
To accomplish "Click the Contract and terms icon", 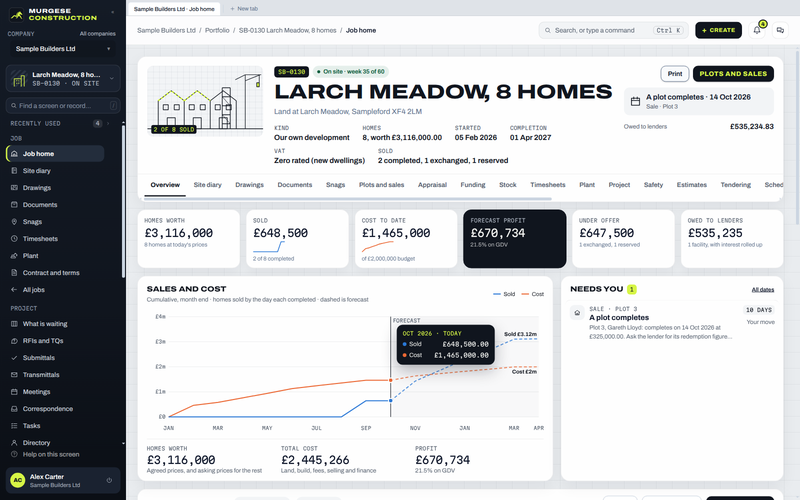I will (x=14, y=272).
